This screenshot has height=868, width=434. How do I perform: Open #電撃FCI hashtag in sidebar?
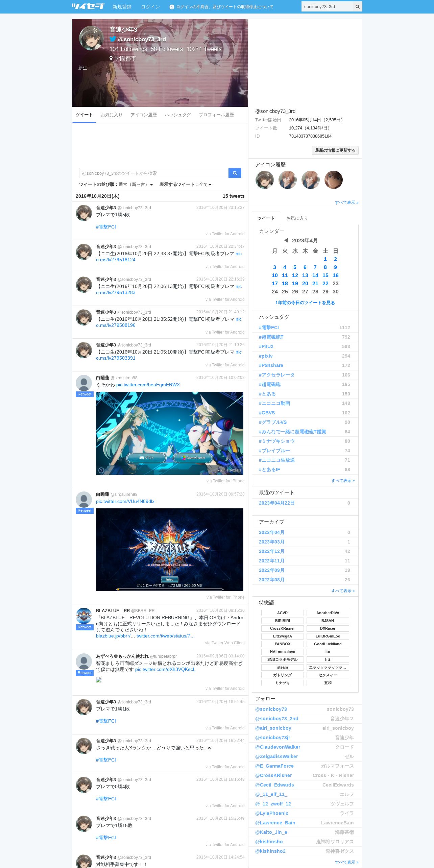[269, 328]
